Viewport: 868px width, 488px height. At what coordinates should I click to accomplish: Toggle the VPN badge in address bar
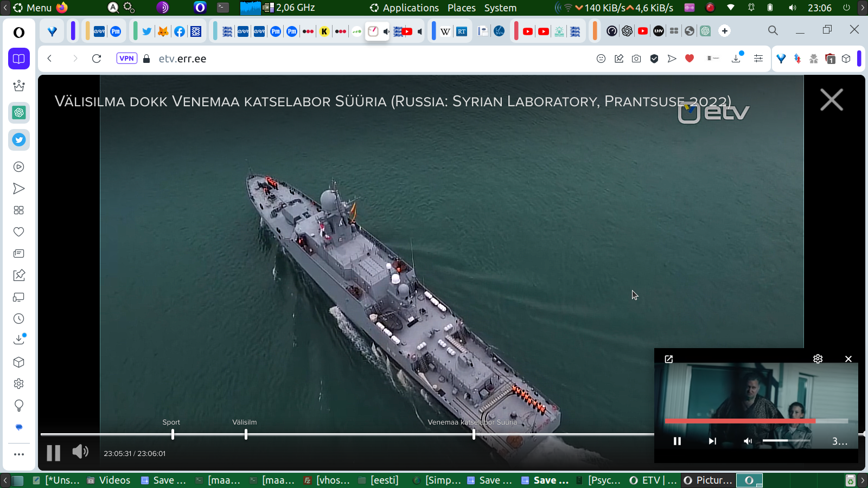pos(126,59)
